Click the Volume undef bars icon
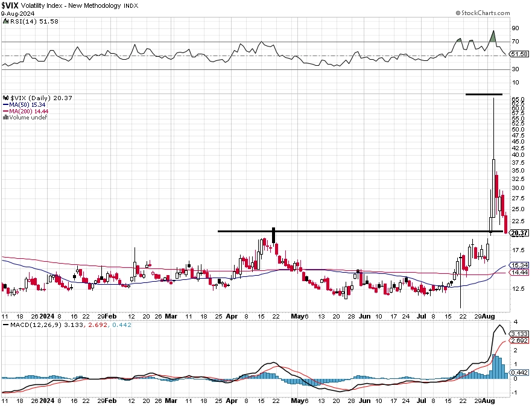This screenshot has width=532, height=406. (x=5, y=118)
